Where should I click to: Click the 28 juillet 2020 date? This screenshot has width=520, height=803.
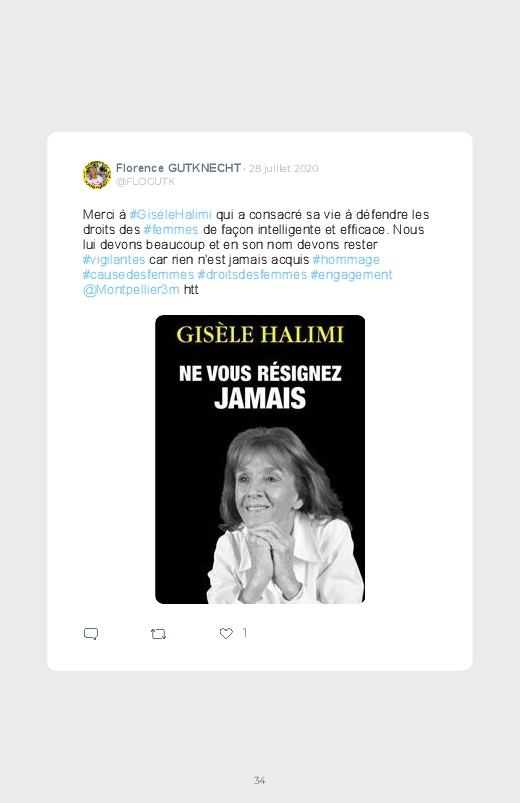pyautogui.click(x=284, y=168)
